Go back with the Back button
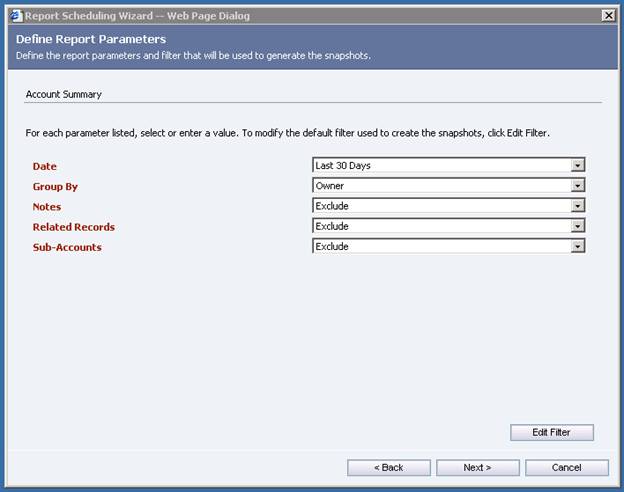Screen dimensions: 624x492 click(389, 467)
